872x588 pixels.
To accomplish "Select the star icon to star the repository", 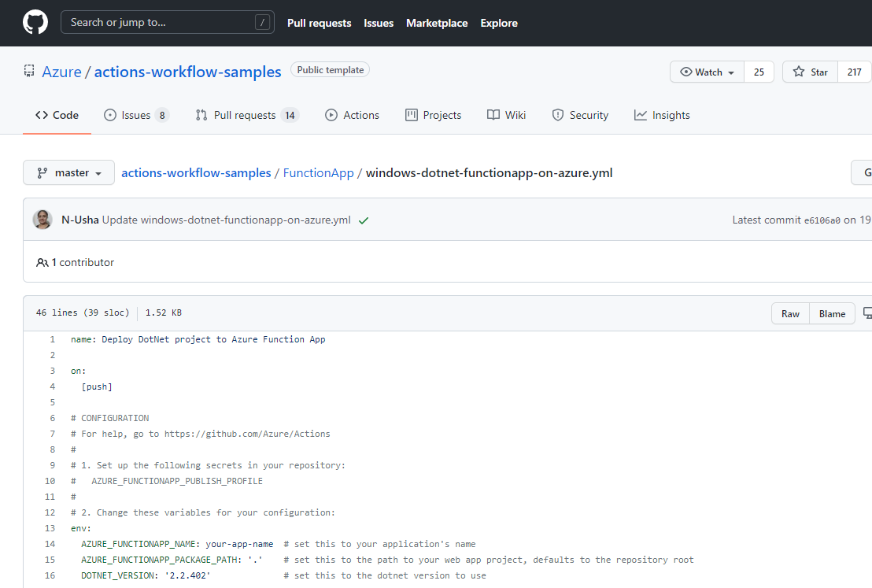I will (798, 71).
